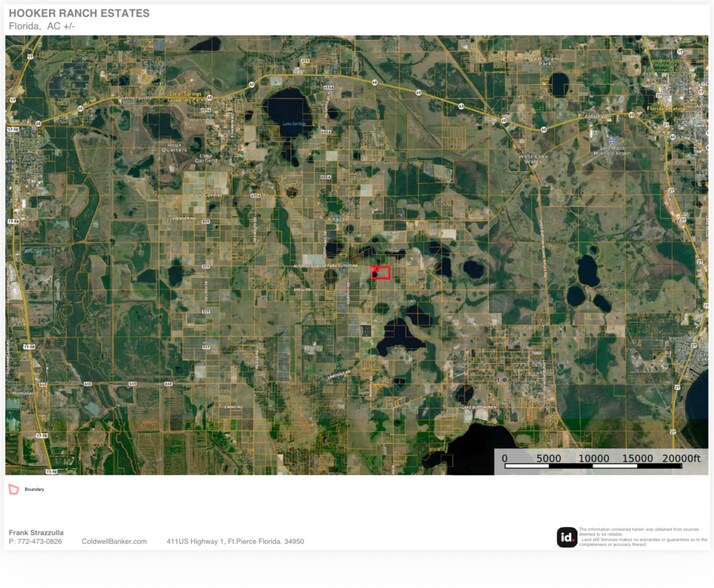The height and width of the screenshot is (588, 714).
Task: Click the "Rolox Quarters" map label
Action: tap(173, 147)
